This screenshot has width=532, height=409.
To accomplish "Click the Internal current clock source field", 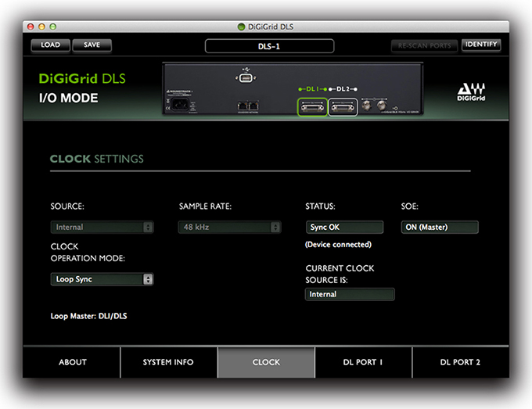I will pos(350,294).
